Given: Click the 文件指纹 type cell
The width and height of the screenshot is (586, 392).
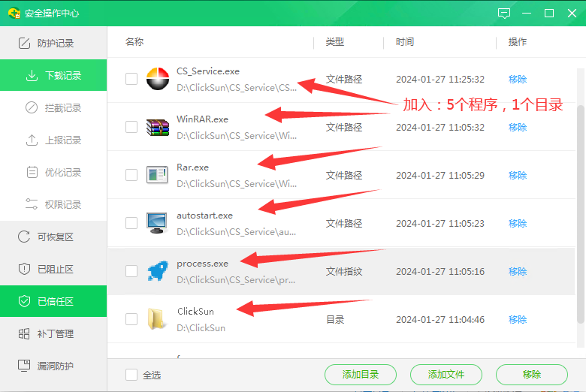Looking at the screenshot, I should (344, 271).
